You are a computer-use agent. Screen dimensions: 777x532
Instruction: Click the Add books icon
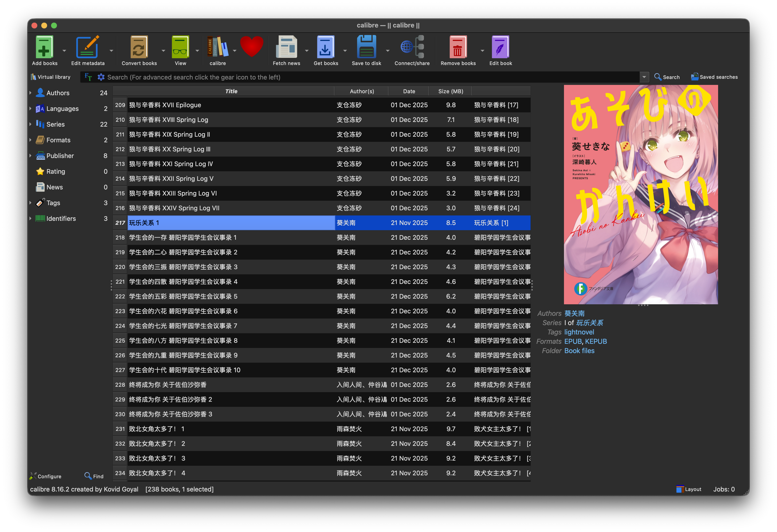click(x=44, y=47)
